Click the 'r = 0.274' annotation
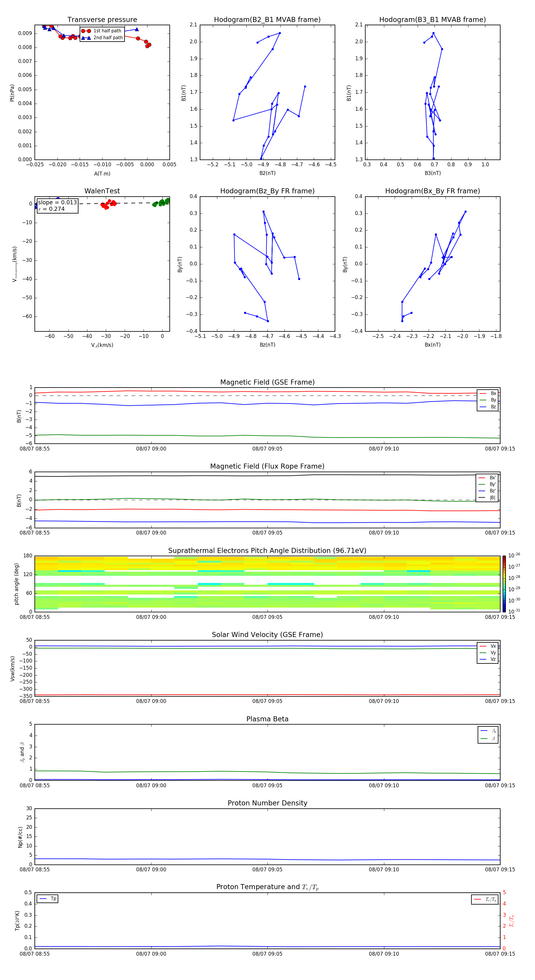The height and width of the screenshot is (980, 535). 51,209
